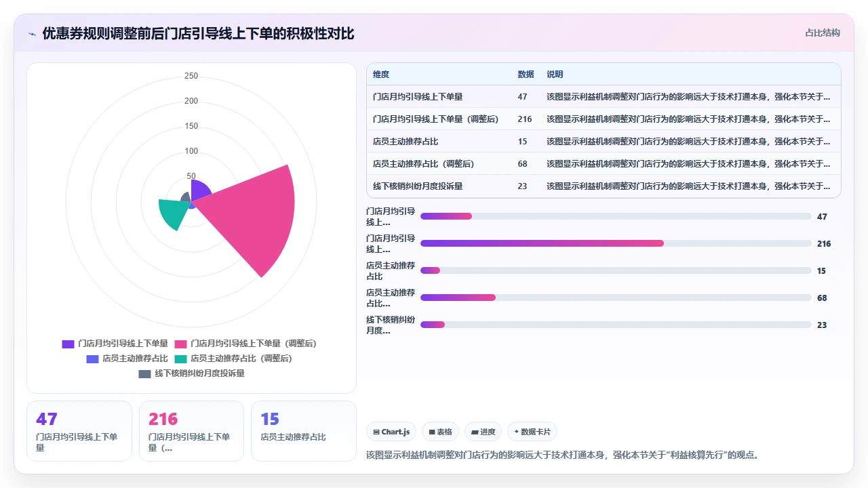Screen dimensions: 868x488
Task: Click the 表格 tag
Action: click(440, 432)
